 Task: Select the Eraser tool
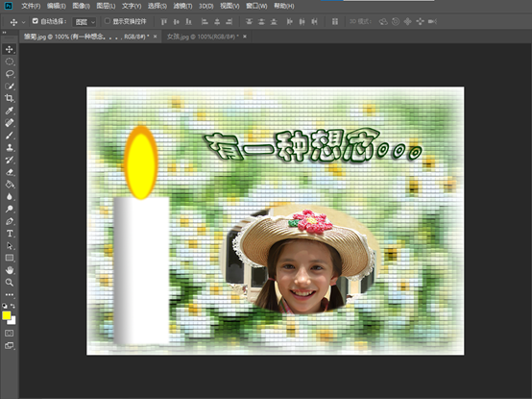(10, 172)
